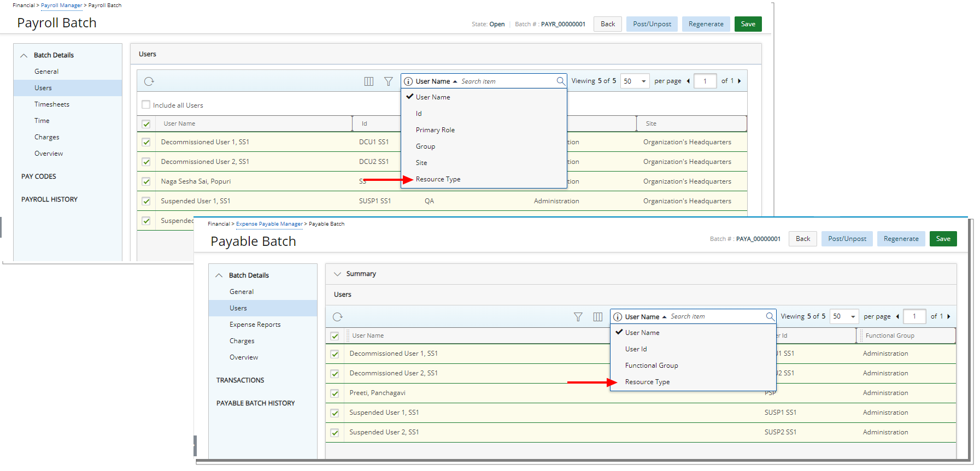Uncheck Decommissioned User 2 in Payroll Batch
This screenshot has width=980, height=471.
pos(146,162)
